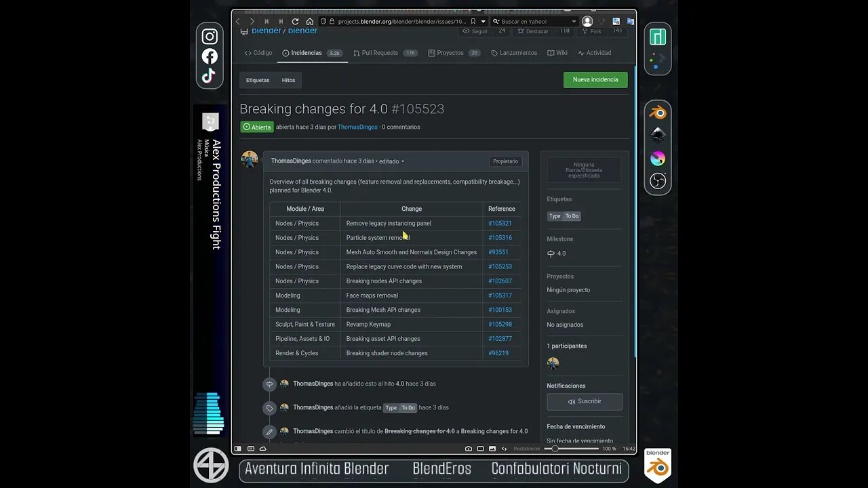This screenshot has height=488, width=868.
Task: Toggle images icon in status bar
Action: 492,449
